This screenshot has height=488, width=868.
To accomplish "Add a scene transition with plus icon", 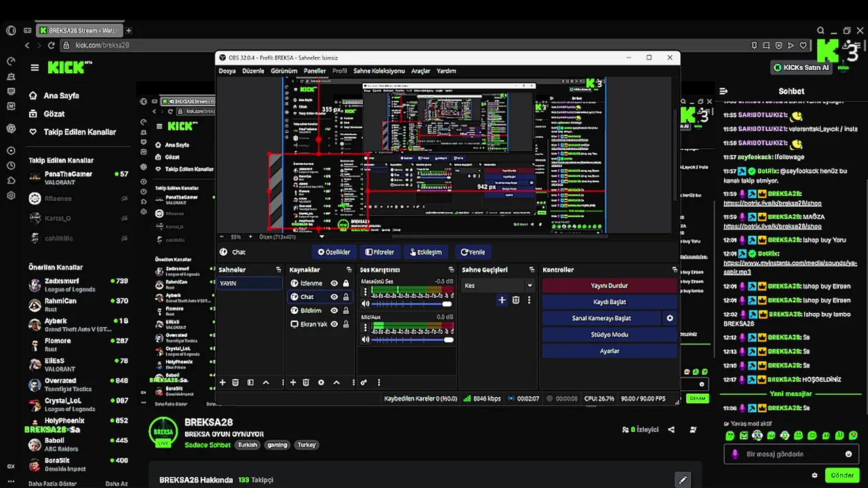I will click(502, 300).
